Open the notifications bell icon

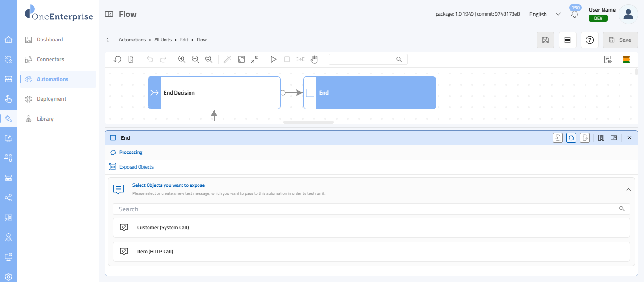574,14
